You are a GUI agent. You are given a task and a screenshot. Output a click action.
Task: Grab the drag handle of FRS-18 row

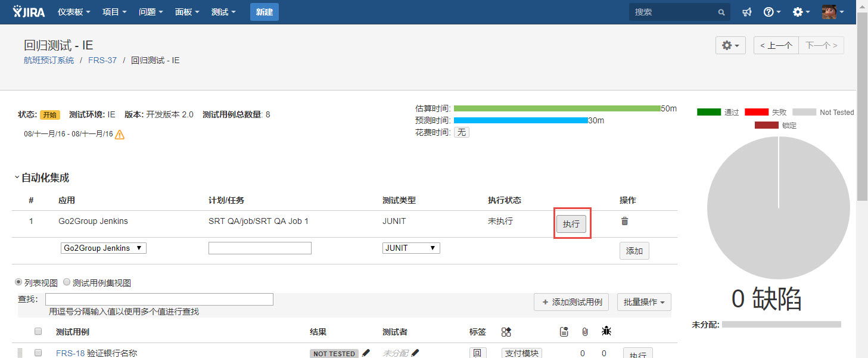point(20,353)
